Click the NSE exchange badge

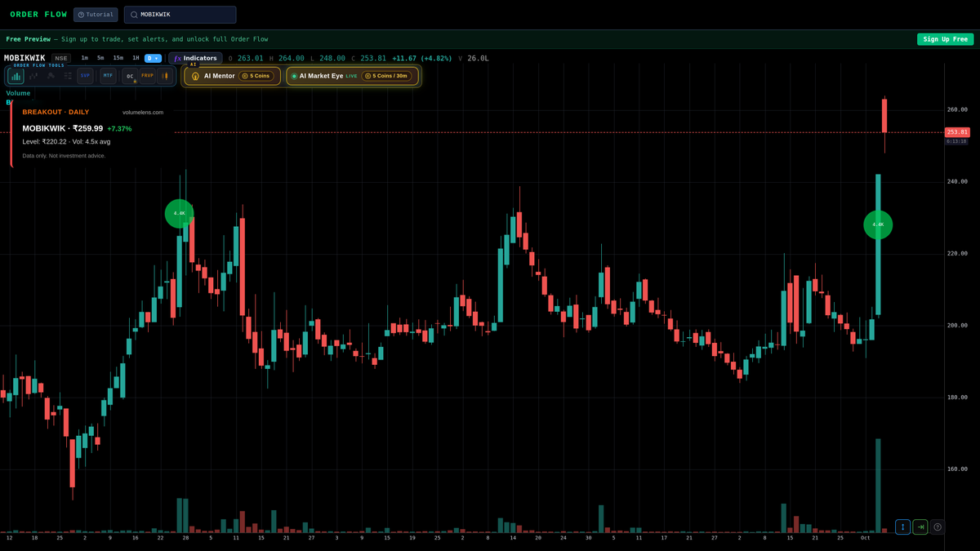point(61,58)
